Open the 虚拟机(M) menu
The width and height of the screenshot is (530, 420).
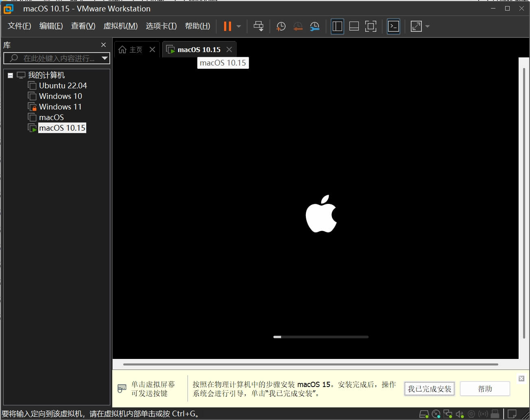click(x=120, y=26)
